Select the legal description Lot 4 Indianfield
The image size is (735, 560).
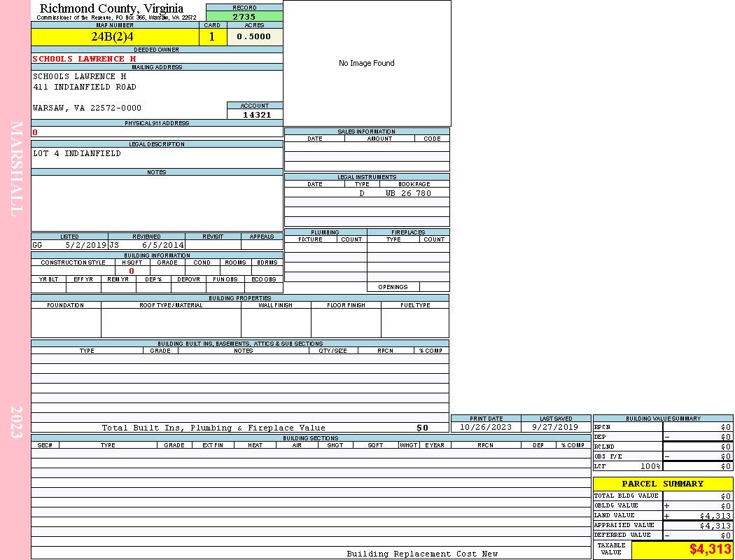pos(77,153)
